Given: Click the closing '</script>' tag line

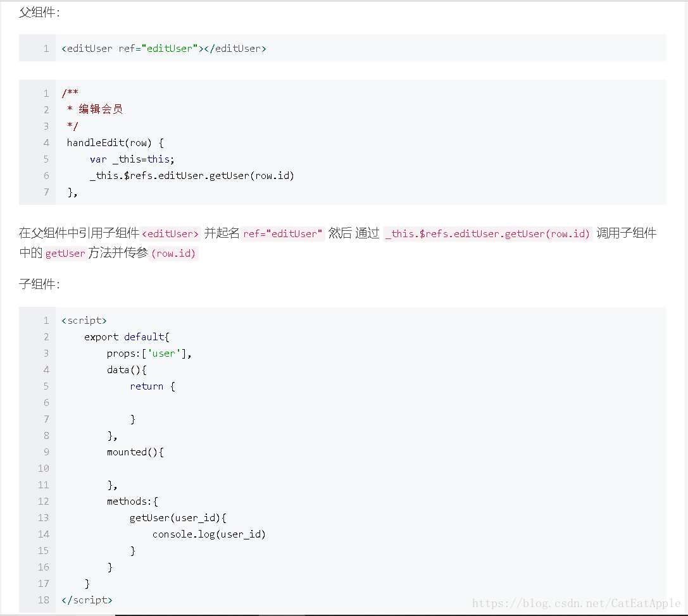Looking at the screenshot, I should coord(87,600).
